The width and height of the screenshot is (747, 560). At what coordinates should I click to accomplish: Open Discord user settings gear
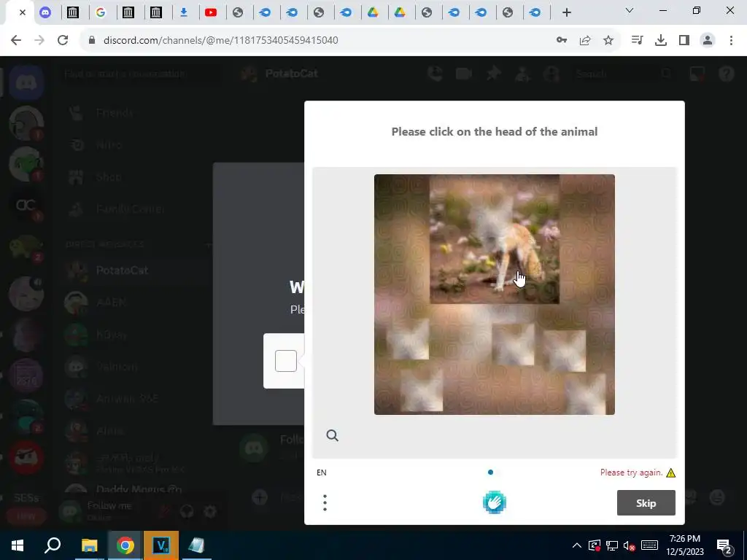pos(210,511)
